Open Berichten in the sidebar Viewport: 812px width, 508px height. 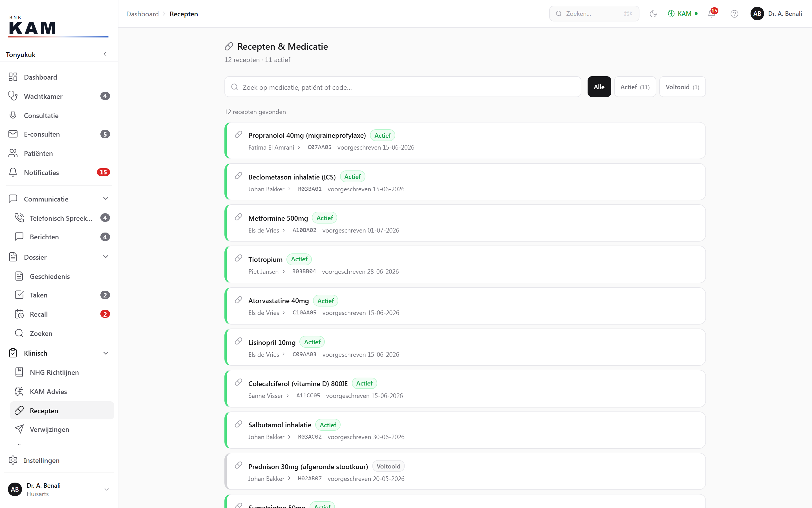[x=62, y=237]
